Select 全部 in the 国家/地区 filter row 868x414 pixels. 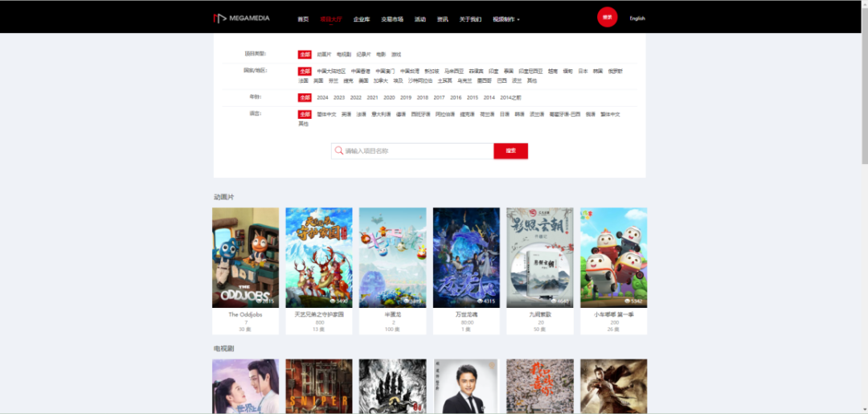(x=305, y=71)
